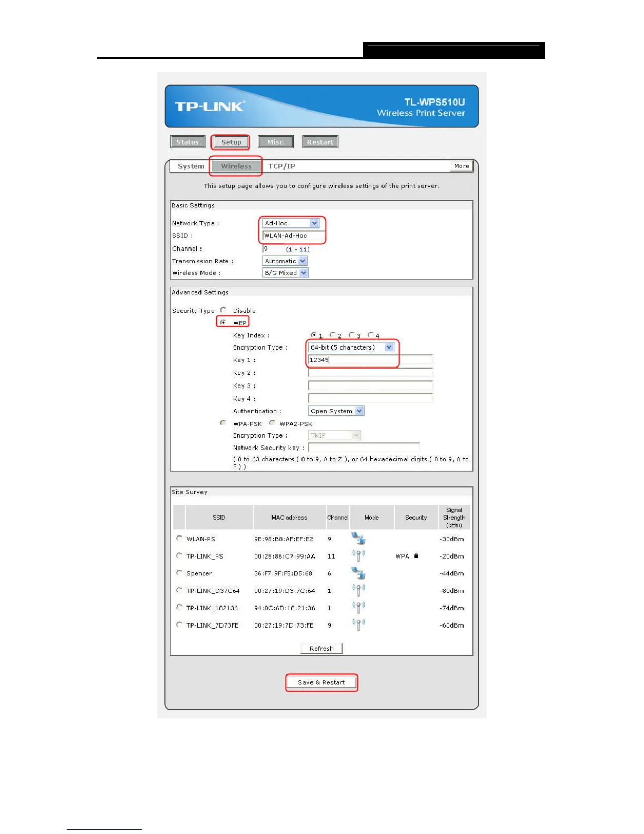Click the SSID input field

point(294,236)
